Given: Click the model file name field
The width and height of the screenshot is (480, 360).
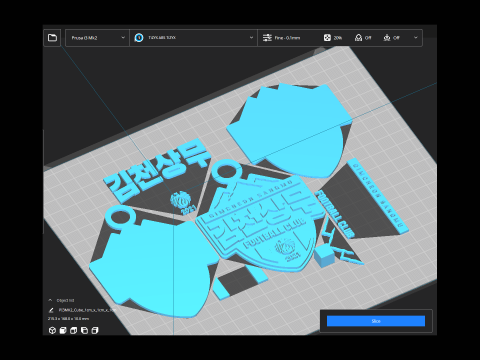Looking at the screenshot, I should 87,310.
